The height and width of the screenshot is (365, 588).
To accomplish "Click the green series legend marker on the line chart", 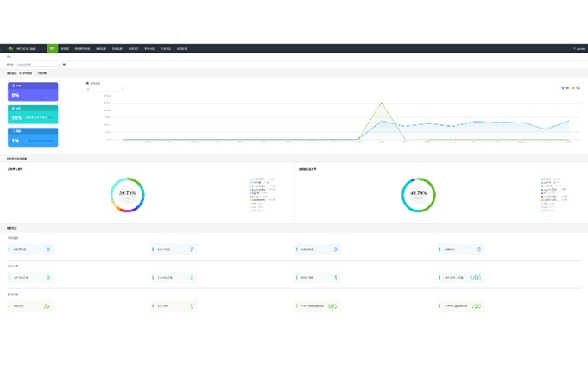I will (x=572, y=88).
